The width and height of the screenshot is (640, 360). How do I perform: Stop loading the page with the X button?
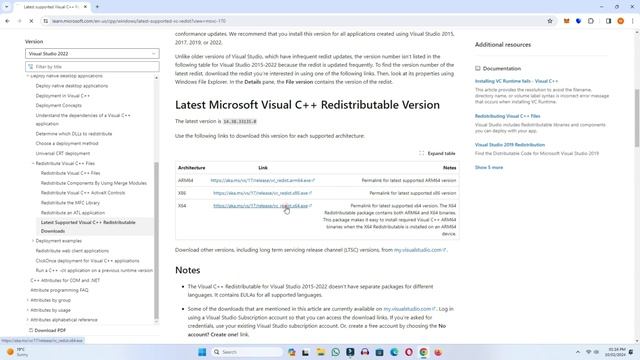tap(31, 21)
